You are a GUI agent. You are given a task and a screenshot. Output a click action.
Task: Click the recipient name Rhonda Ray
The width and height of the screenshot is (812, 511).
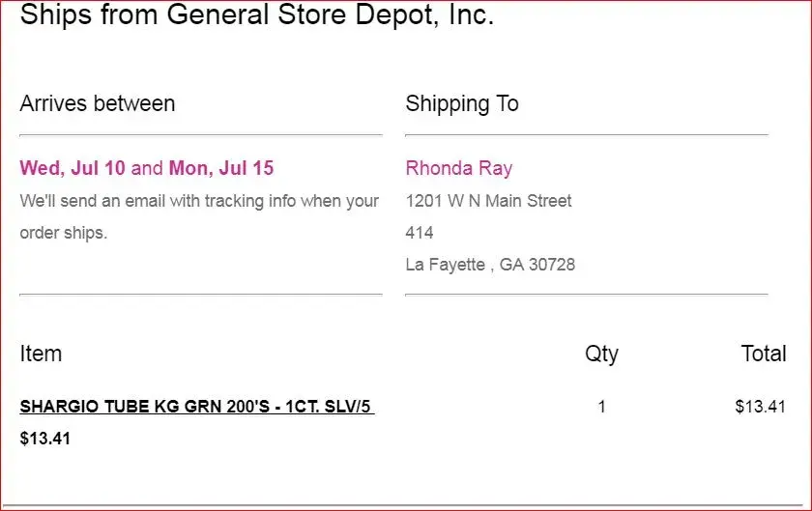(x=459, y=168)
